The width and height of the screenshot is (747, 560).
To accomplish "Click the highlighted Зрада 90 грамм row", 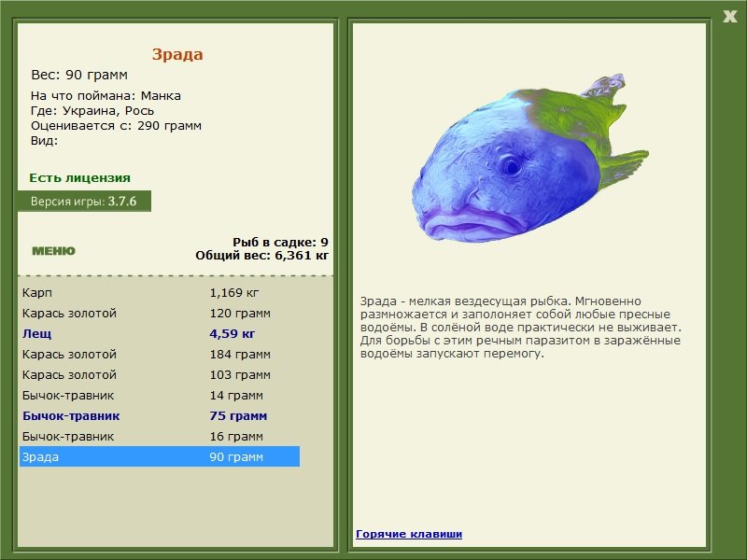I will pyautogui.click(x=159, y=456).
